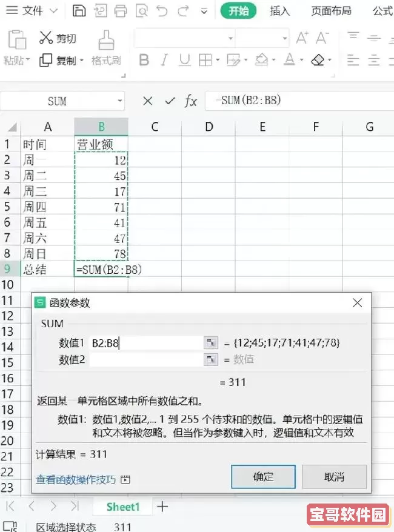This screenshot has width=394, height=532.
Task: Go to previous sheet navigation arrow
Action: [32, 507]
